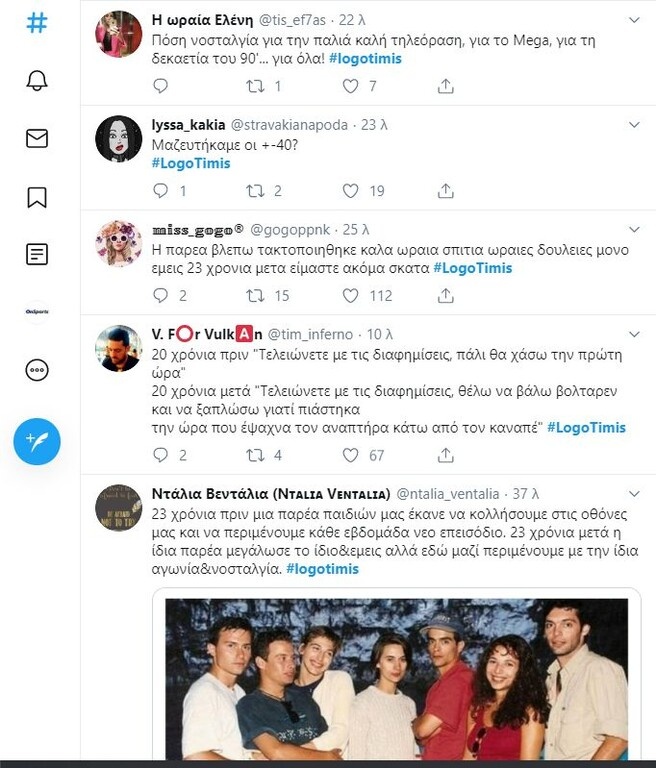Expand options for Η ωραία Ελένη's tweet
This screenshot has width=656, height=768.
(633, 19)
